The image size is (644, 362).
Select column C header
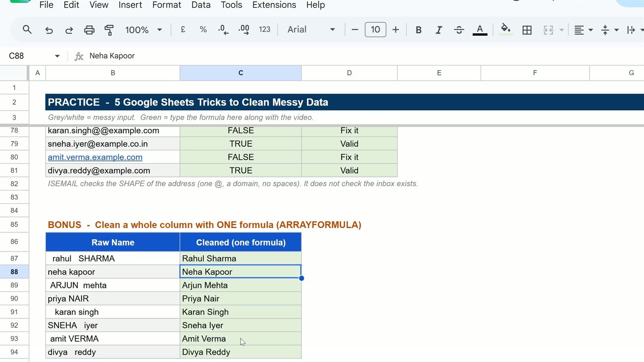pyautogui.click(x=241, y=73)
